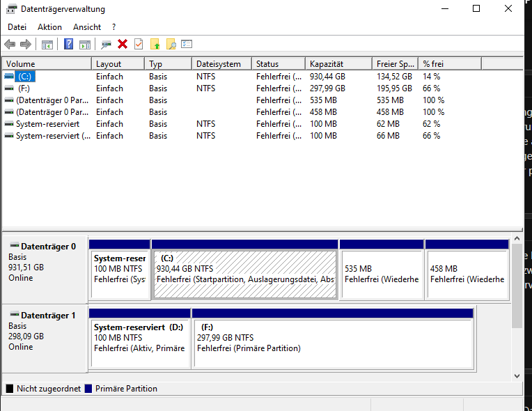Select System-reserviert (D:) partition block
Viewport: 532px width, 411px height.
tap(139, 339)
